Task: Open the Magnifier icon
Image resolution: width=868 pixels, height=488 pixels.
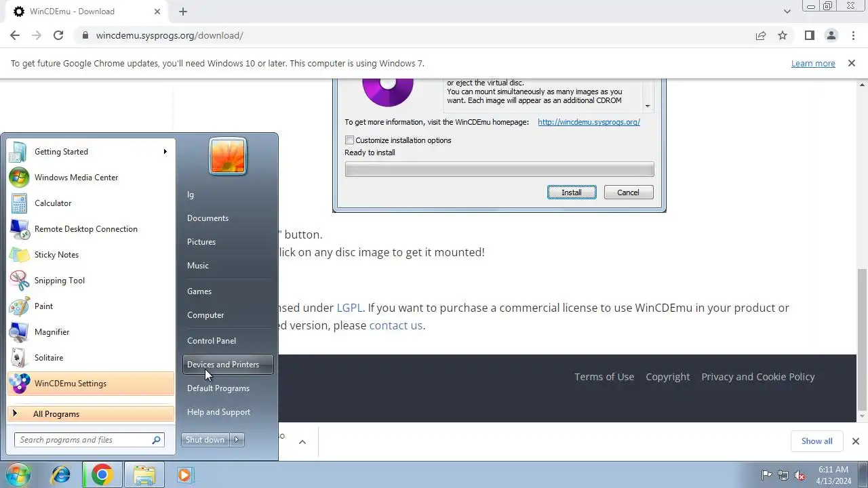Action: point(19,332)
